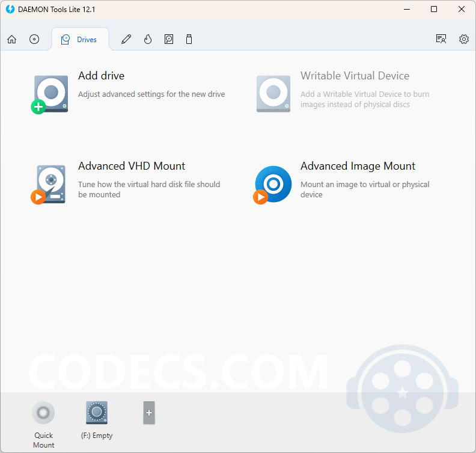Close the DAEMON Tools window
Viewport: 476px width, 453px height.
coord(462,9)
